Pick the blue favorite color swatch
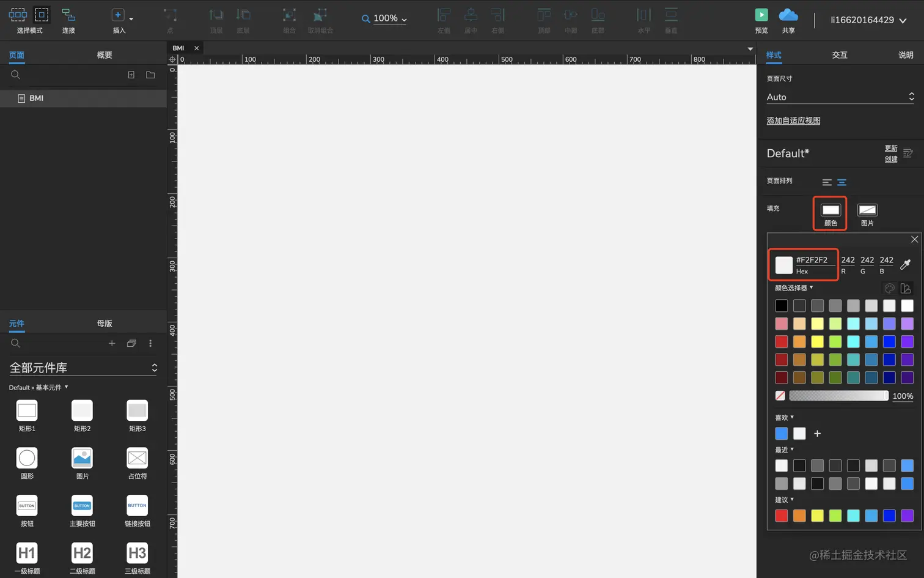The image size is (924, 578). [781, 434]
